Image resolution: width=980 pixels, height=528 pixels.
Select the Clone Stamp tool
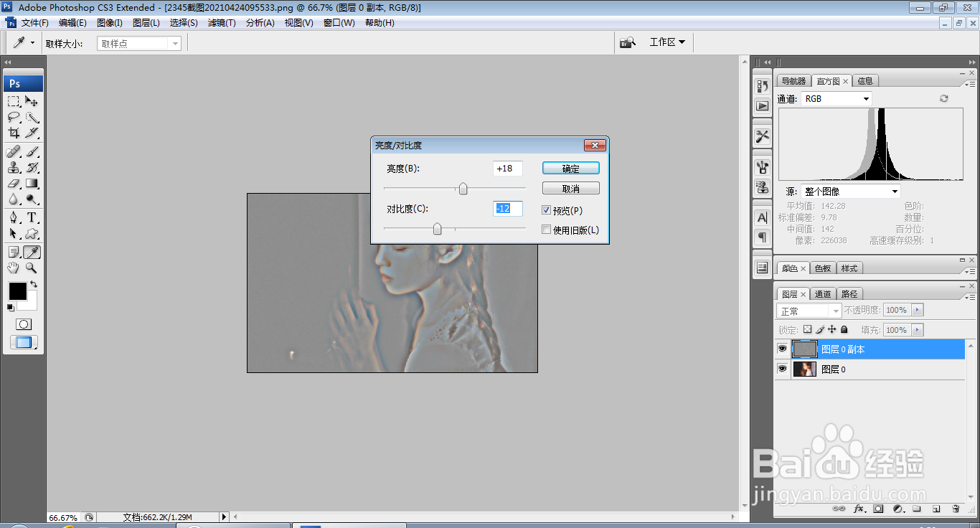point(14,167)
